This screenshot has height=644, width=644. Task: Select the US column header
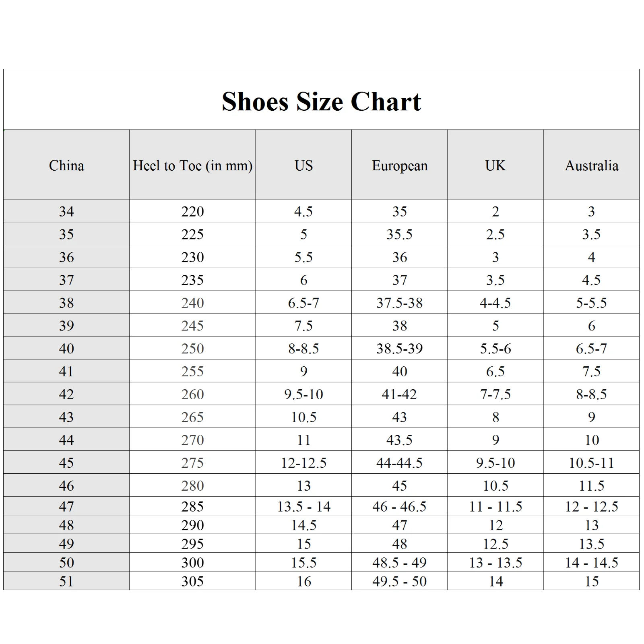click(x=303, y=165)
